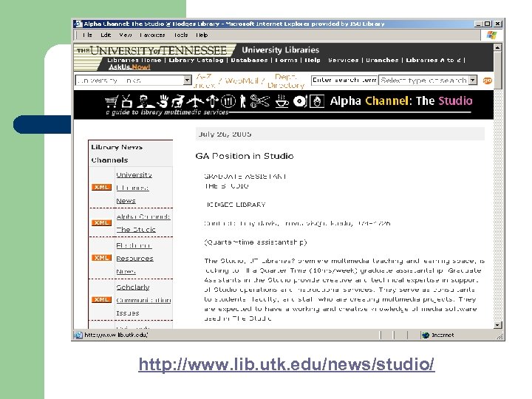This screenshot has height=399, width=532.
Task: Click the framed flame icon in banner
Action: pos(317,101)
